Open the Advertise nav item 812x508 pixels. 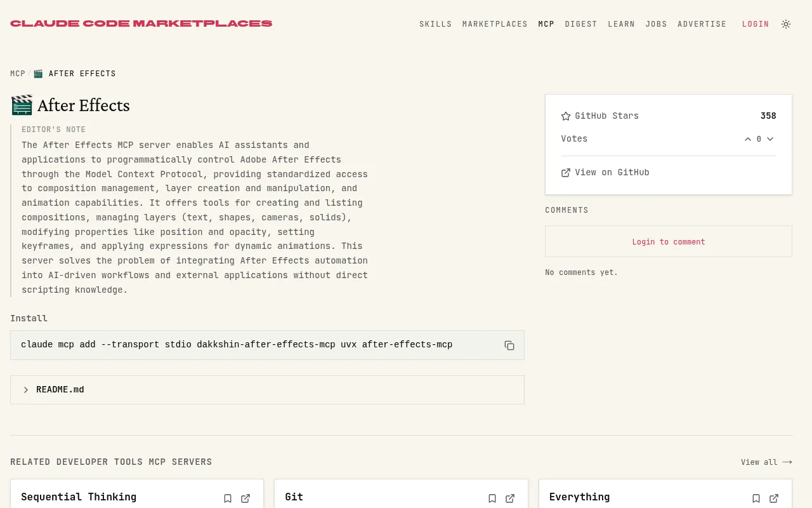click(702, 24)
